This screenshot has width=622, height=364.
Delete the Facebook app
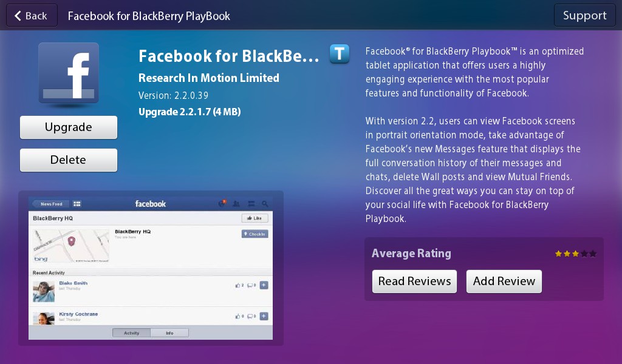68,160
